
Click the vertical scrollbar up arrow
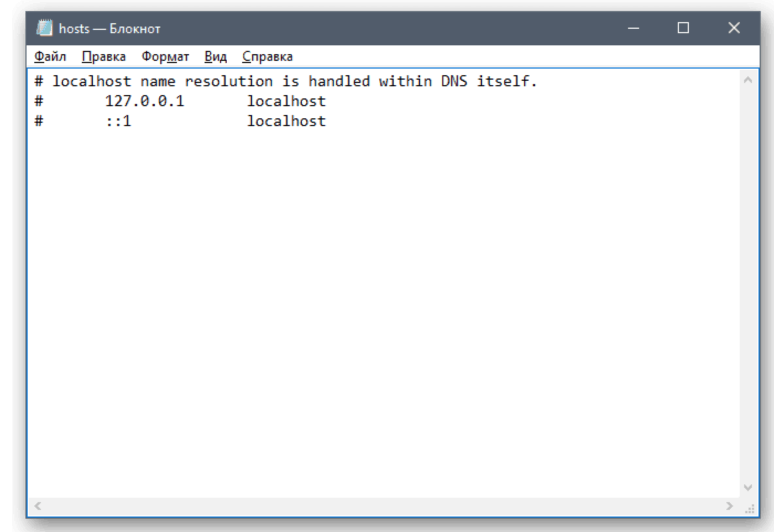point(748,80)
